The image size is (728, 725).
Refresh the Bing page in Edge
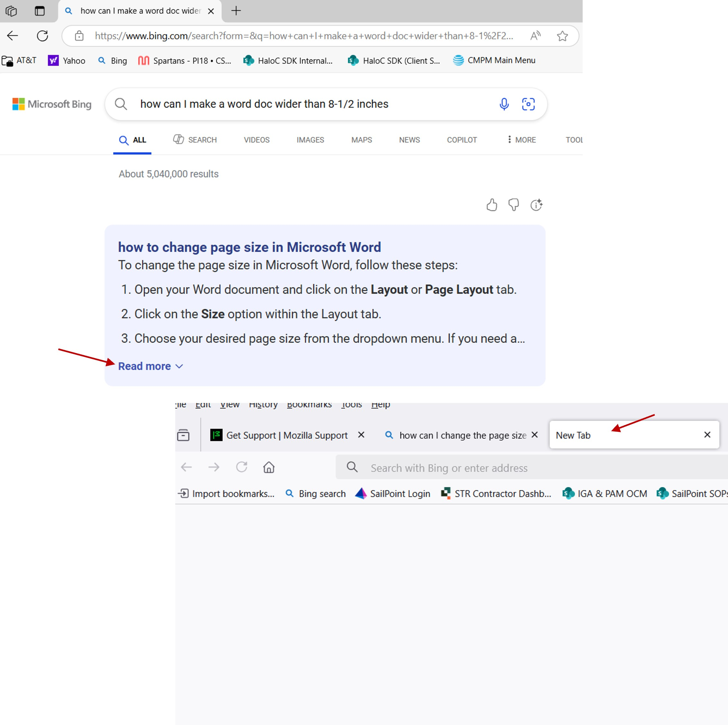click(x=42, y=36)
